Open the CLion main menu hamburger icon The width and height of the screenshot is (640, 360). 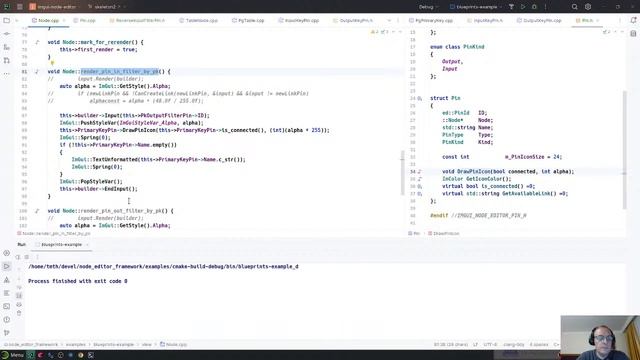20,7
